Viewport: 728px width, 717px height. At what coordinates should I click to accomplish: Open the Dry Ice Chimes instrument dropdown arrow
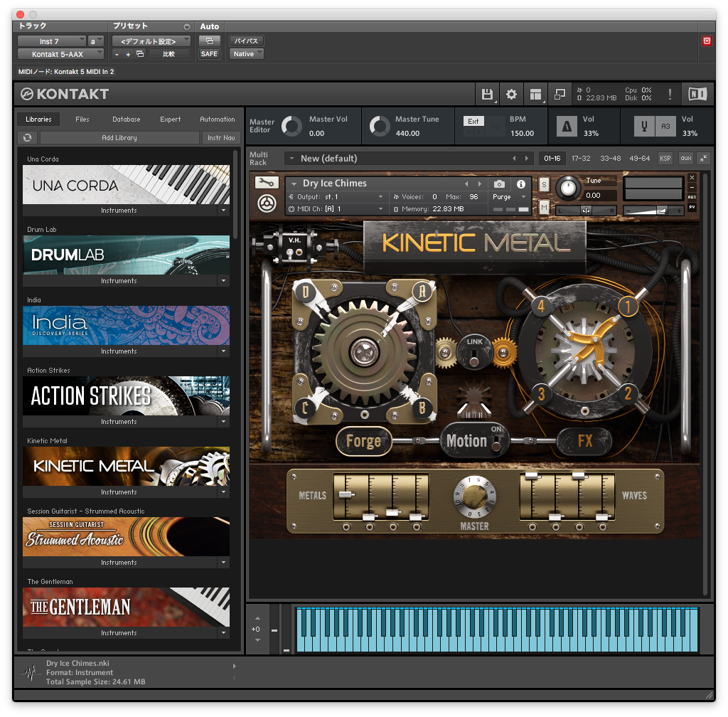[294, 184]
